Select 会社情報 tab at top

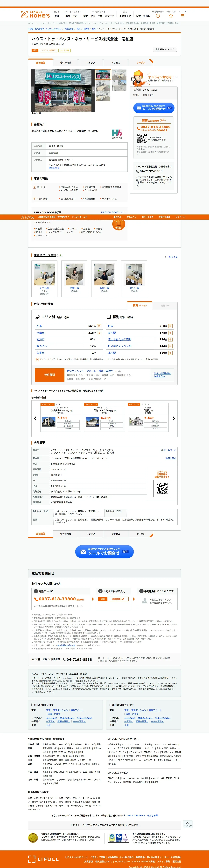point(41,63)
